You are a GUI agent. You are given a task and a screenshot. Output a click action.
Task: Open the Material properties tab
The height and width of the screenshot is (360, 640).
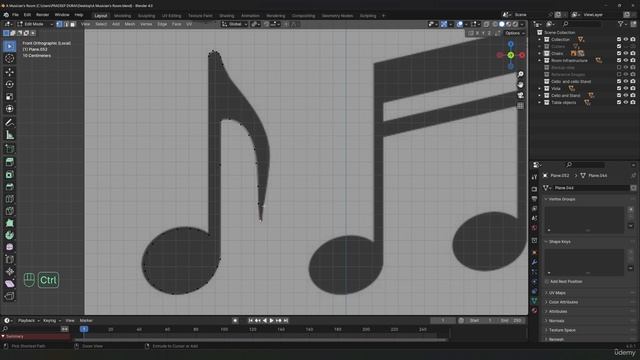coord(534,311)
